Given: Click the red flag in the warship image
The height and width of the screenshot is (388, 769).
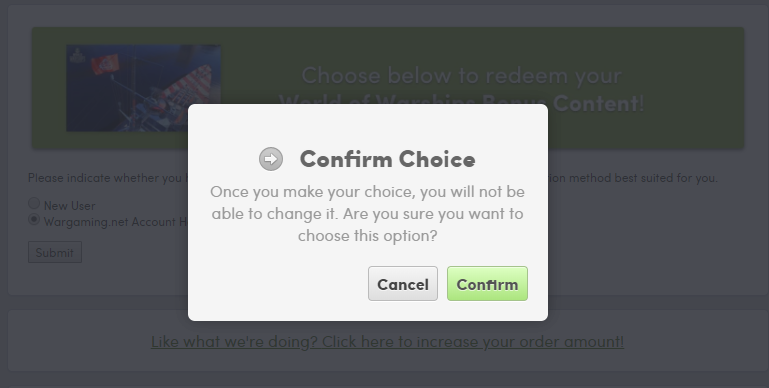Looking at the screenshot, I should (104, 64).
